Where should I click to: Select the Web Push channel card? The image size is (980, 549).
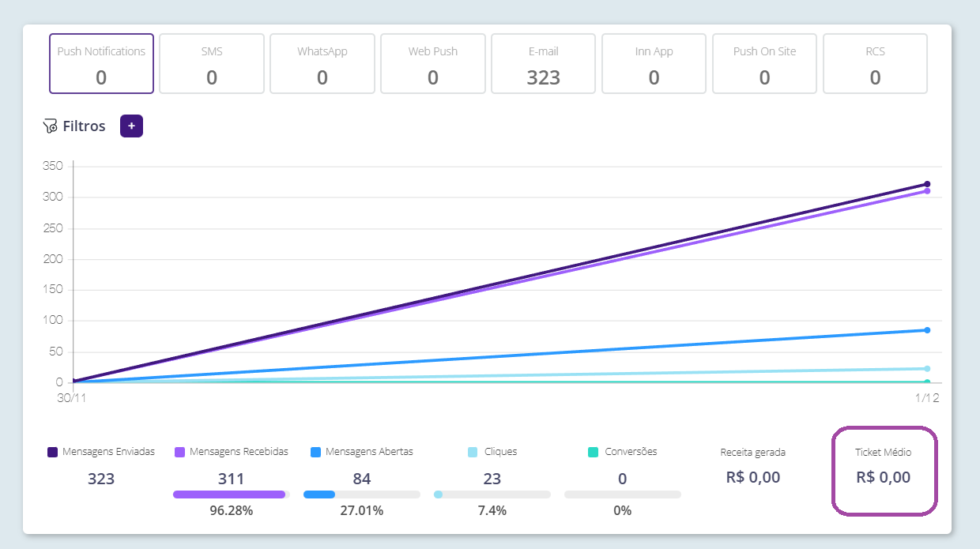coord(433,64)
